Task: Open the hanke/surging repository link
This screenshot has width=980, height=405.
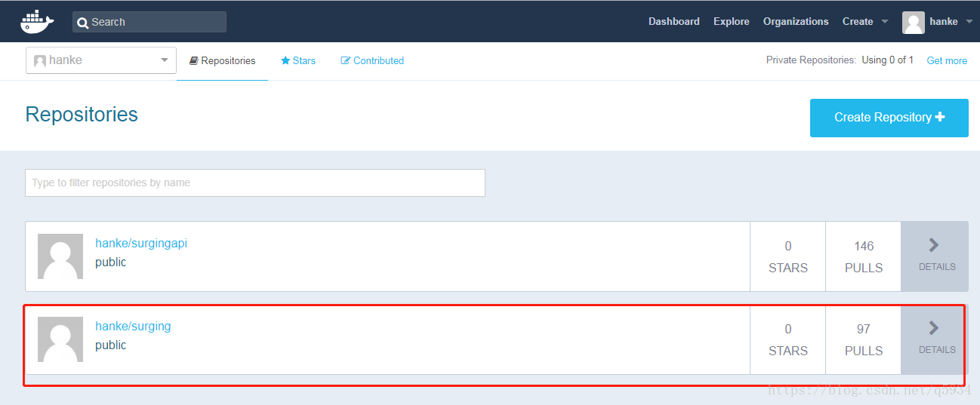Action: [x=133, y=327]
